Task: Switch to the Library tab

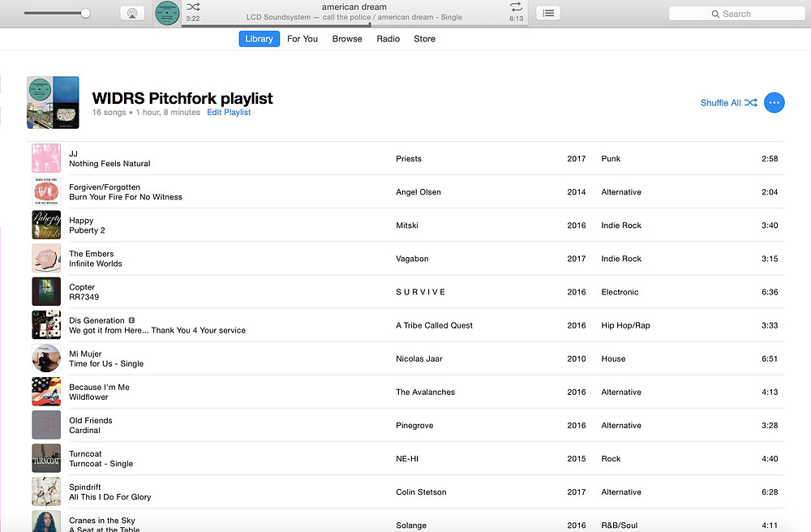Action: coord(260,39)
